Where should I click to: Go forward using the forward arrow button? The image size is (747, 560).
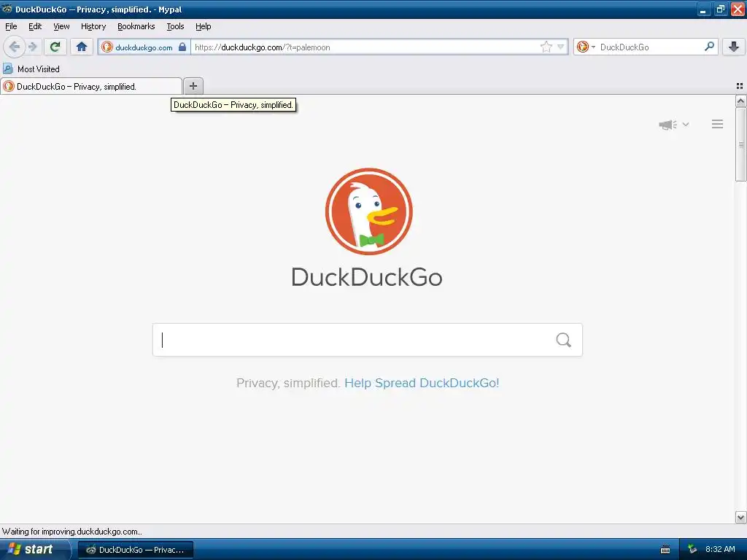[x=33, y=47]
